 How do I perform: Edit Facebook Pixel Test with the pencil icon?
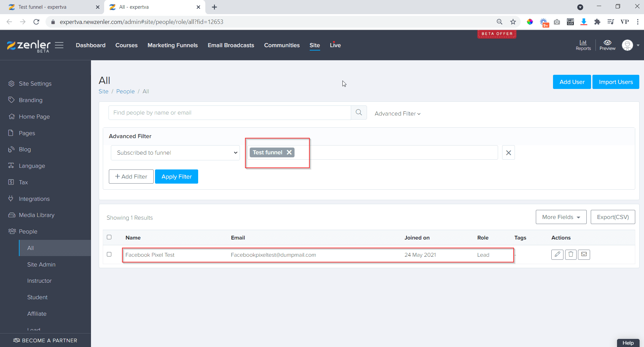tap(557, 254)
